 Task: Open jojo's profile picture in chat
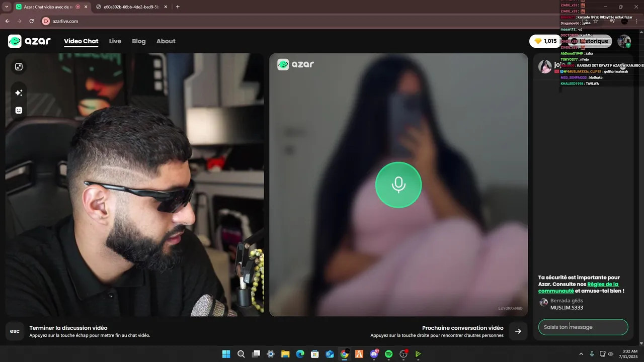(x=545, y=66)
